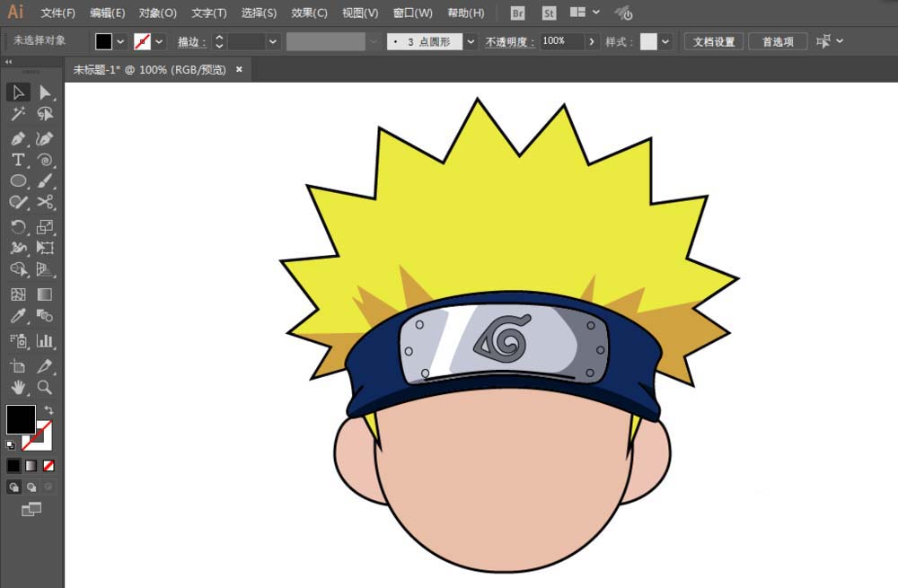Screen dimensions: 898x588
Task: Select the Blend tool
Action: tap(45, 315)
